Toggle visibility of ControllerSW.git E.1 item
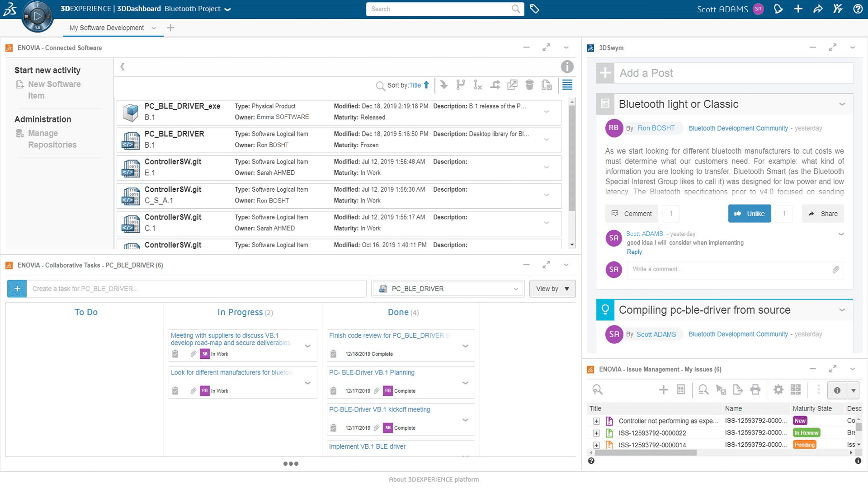Image resolution: width=868 pixels, height=488 pixels. click(x=546, y=168)
